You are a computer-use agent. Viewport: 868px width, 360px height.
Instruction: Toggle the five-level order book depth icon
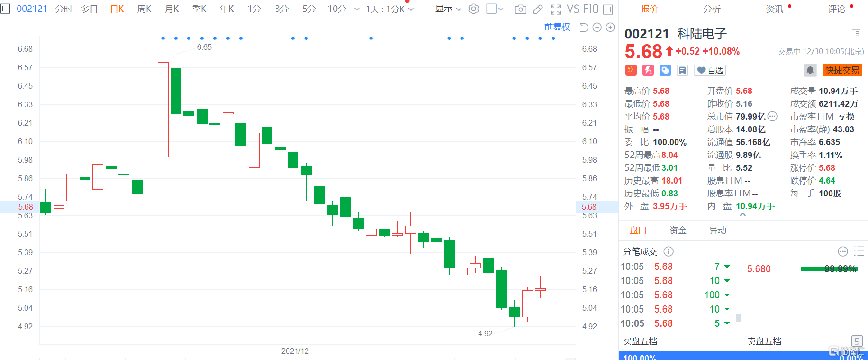point(857,341)
